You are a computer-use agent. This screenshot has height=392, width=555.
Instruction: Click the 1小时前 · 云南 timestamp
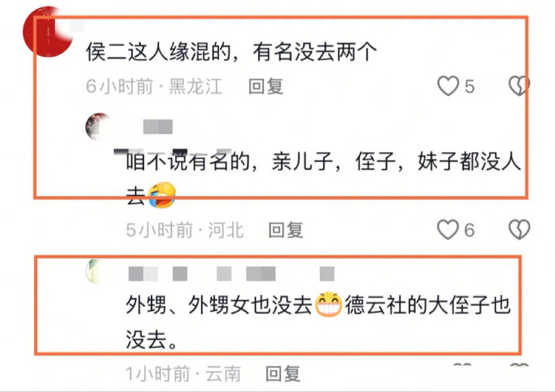[183, 374]
